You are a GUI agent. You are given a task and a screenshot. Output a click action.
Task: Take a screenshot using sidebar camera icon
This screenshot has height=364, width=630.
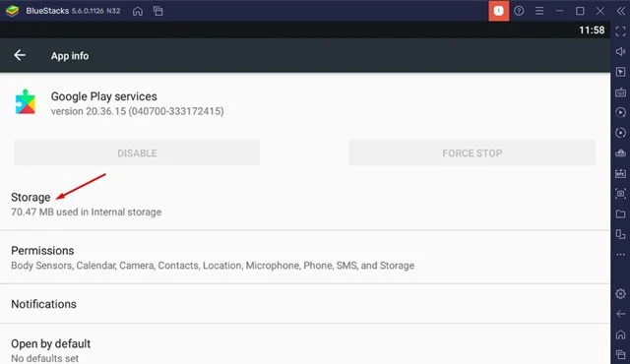click(x=620, y=194)
